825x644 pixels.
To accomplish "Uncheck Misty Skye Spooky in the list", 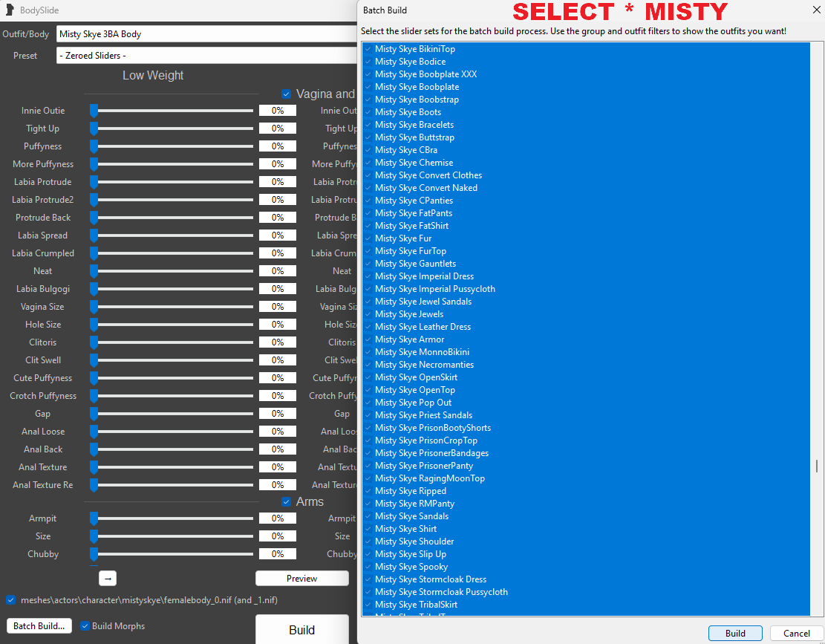I will (x=367, y=566).
